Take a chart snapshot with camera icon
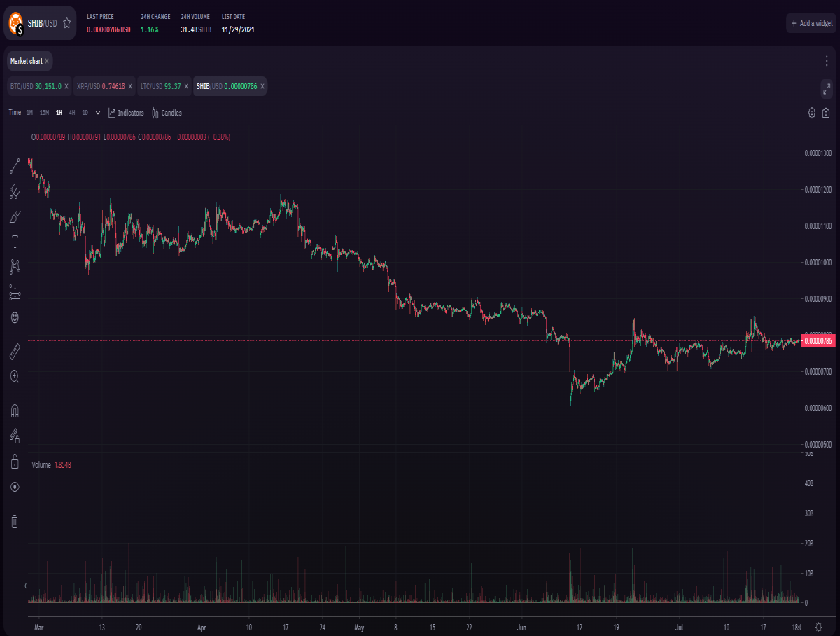The height and width of the screenshot is (636, 840). pyautogui.click(x=826, y=113)
